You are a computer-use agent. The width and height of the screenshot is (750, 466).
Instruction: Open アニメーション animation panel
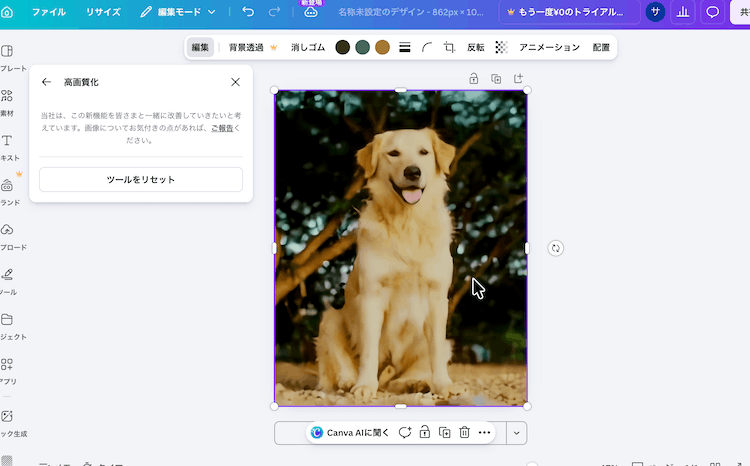coord(549,47)
